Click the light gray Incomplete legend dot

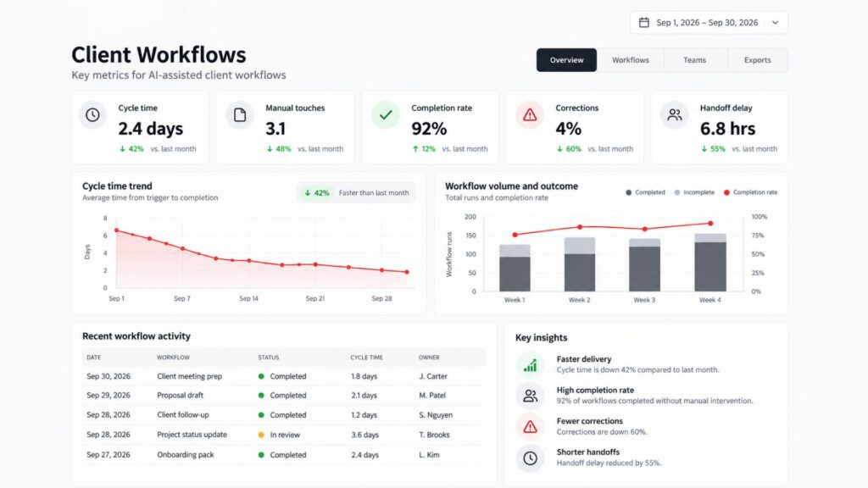click(x=677, y=192)
